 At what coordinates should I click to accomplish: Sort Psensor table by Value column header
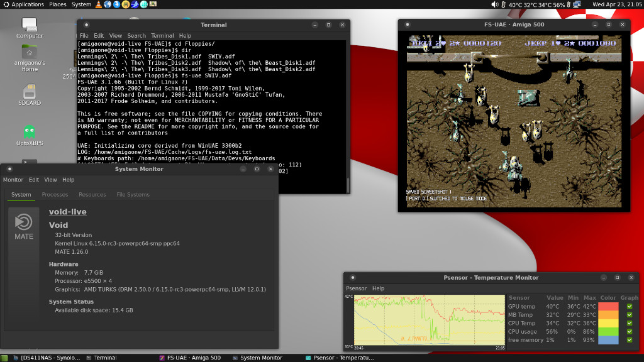coord(555,298)
